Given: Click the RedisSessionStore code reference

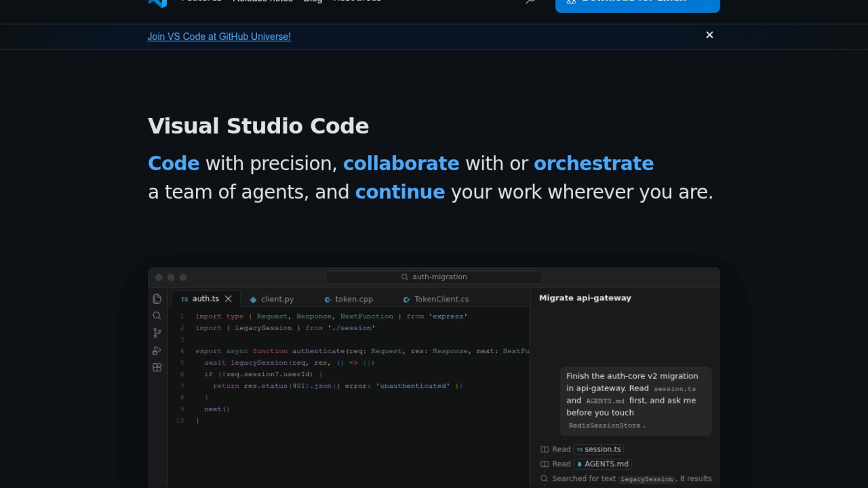Looking at the screenshot, I should pos(604,426).
